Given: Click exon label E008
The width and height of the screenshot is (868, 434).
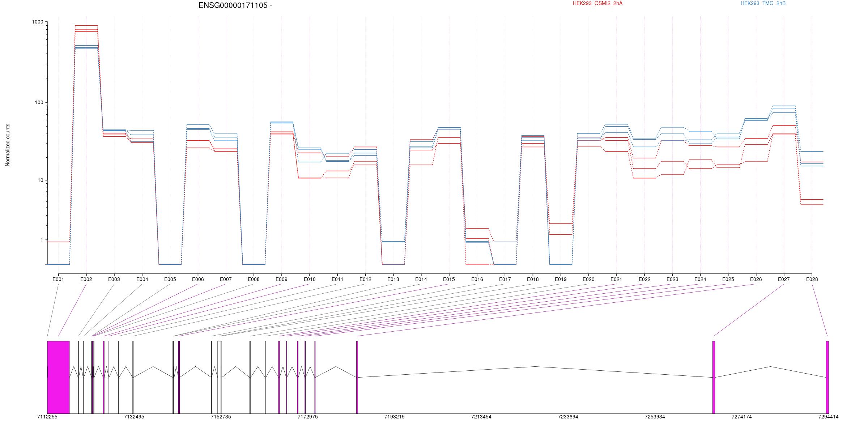Looking at the screenshot, I should (254, 279).
